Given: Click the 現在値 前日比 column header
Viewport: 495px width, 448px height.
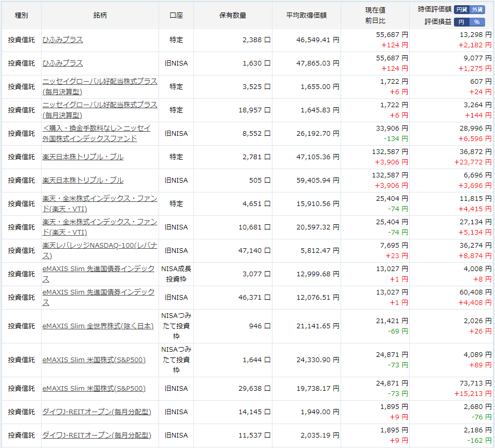Looking at the screenshot, I should pos(375,16).
